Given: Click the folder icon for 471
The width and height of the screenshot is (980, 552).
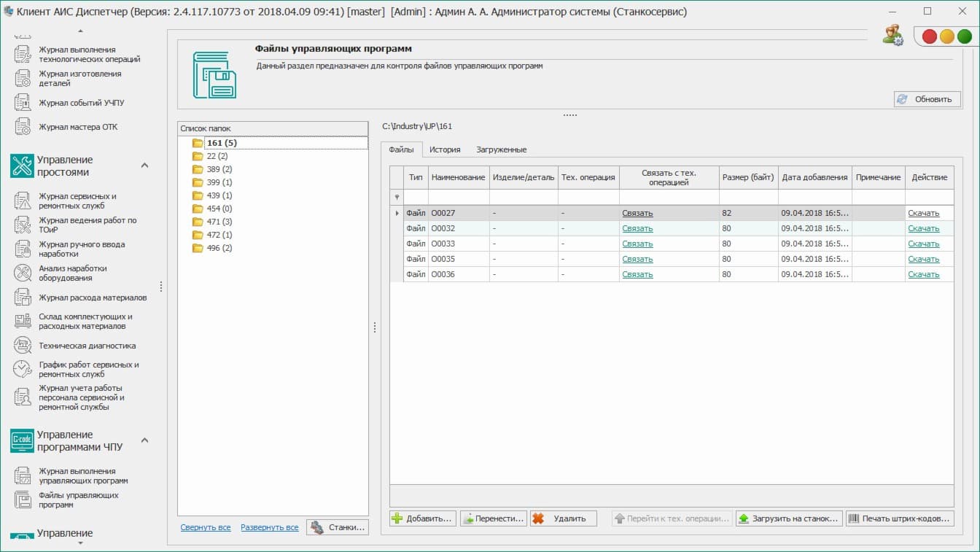Looking at the screenshot, I should (x=198, y=222).
